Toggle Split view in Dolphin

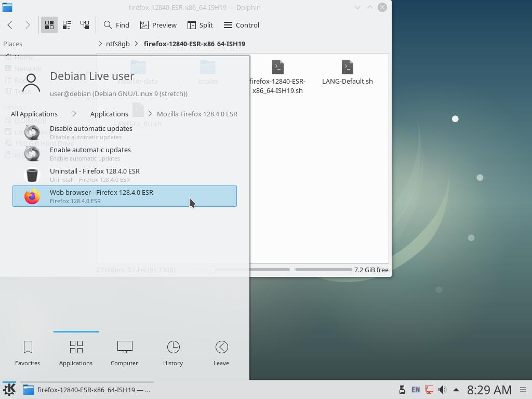(200, 25)
